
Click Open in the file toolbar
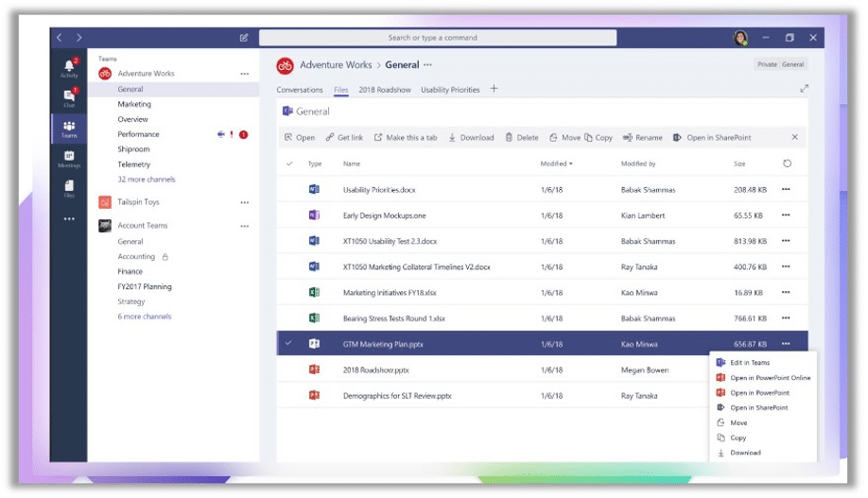click(x=300, y=137)
